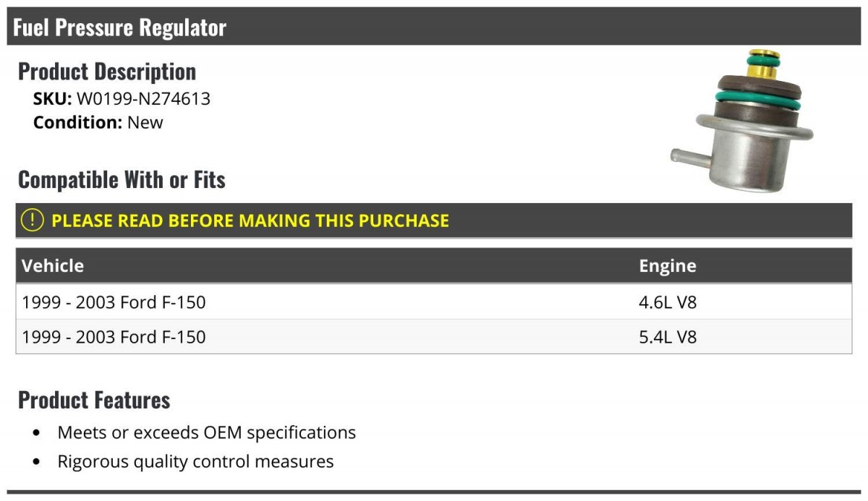Screen dimensions: 868x501
Task: Click the SKU label text
Action: [x=52, y=99]
